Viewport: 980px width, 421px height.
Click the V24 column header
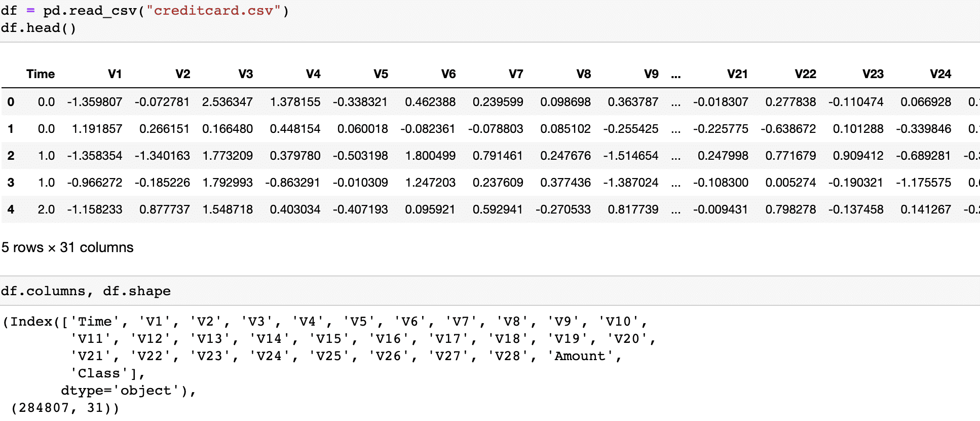click(x=940, y=74)
